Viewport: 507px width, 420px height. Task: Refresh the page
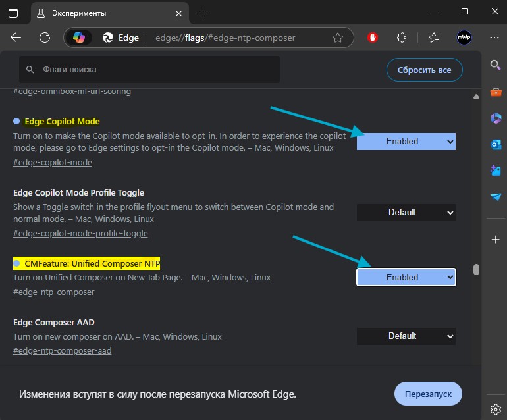pyautogui.click(x=45, y=38)
